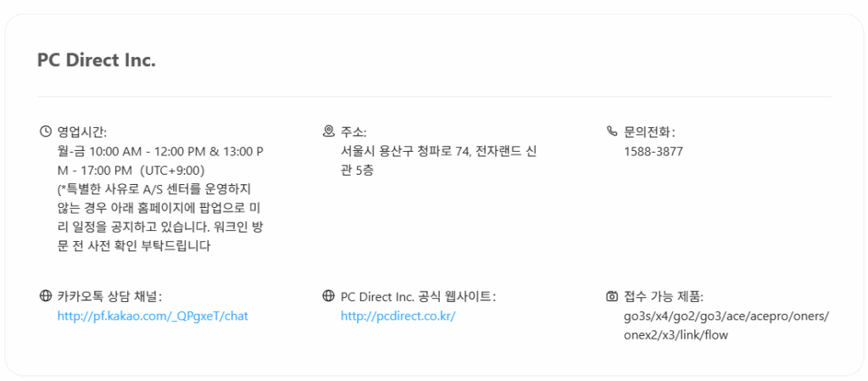Viewport: 868px width, 381px height.
Task: Click the globe icon beside 카카오톡 상담 채널
Action: tap(46, 296)
